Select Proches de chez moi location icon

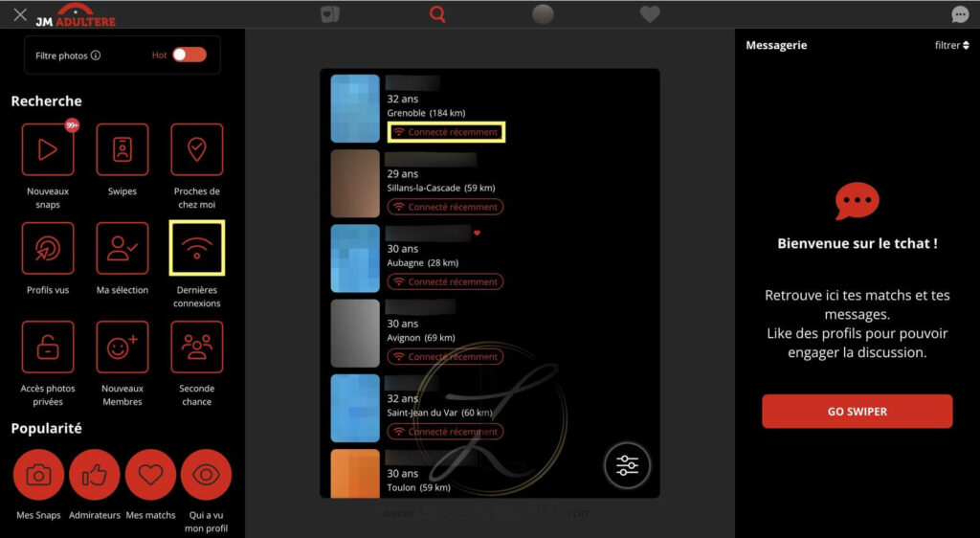coord(197,149)
